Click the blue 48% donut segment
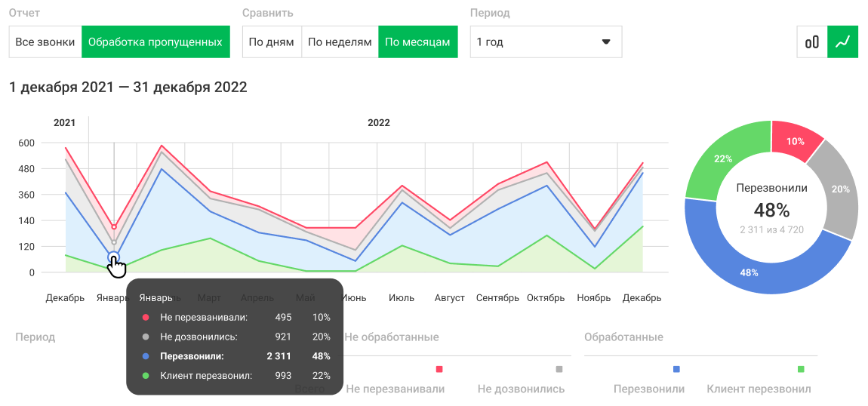Viewport: 868px width, 406px height. pos(749,272)
